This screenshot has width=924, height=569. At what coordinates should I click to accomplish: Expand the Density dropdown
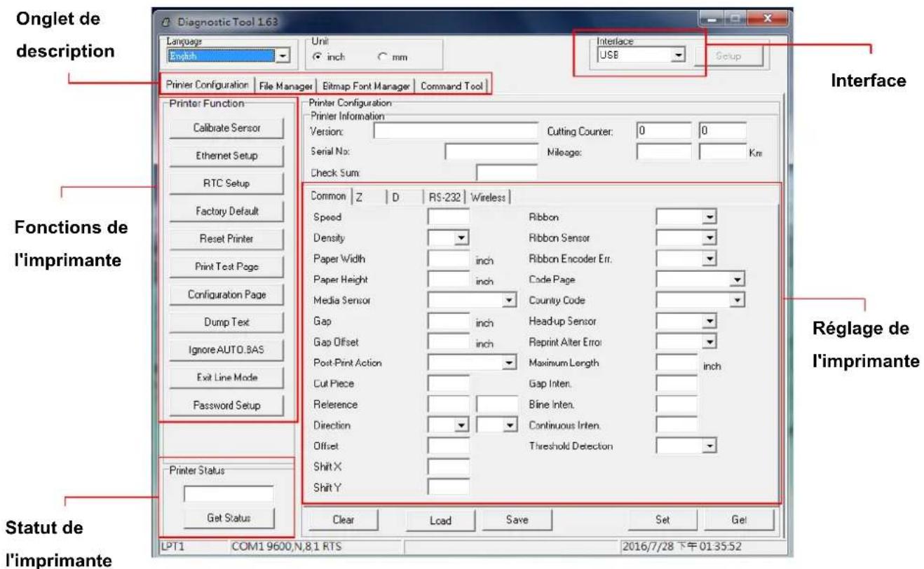(x=448, y=238)
